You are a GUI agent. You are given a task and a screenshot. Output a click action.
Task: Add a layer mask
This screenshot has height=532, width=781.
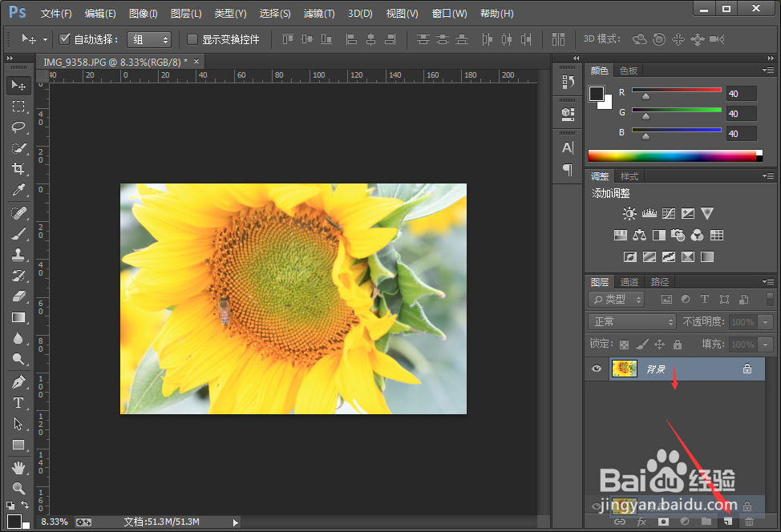click(663, 521)
